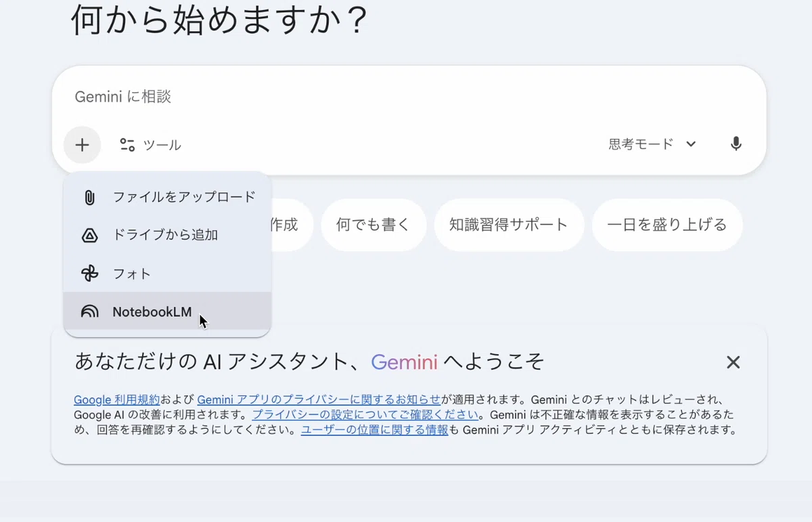This screenshot has width=812, height=522.
Task: Click the paperclip upload icon
Action: coord(89,197)
